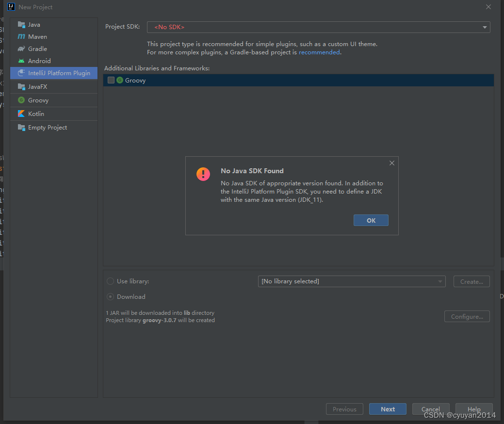The height and width of the screenshot is (424, 504).
Task: Select Android project type
Action: (x=54, y=61)
